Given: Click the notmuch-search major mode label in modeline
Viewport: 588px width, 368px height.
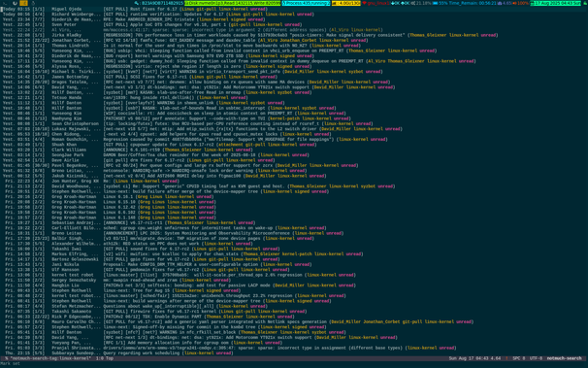Looking at the screenshot, I should [x=564, y=358].
